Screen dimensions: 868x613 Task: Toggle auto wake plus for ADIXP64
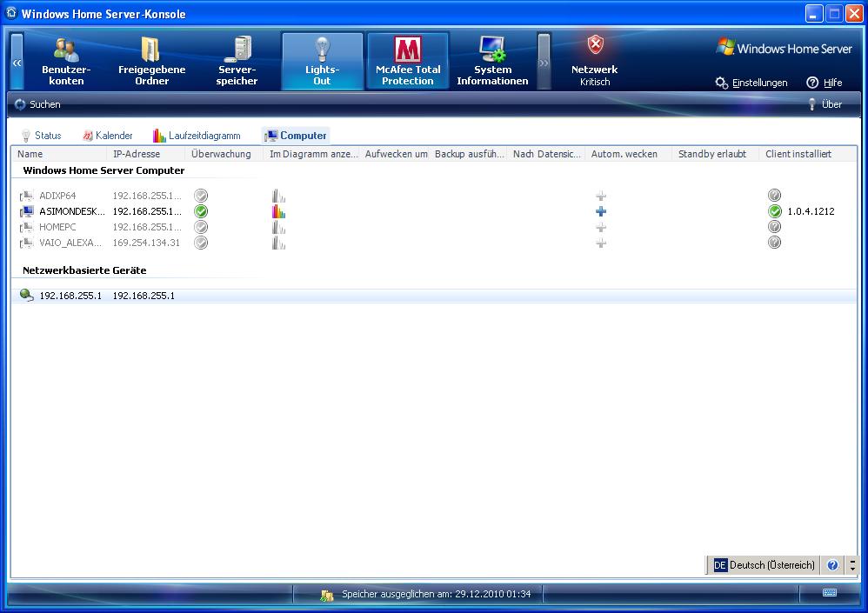[601, 196]
